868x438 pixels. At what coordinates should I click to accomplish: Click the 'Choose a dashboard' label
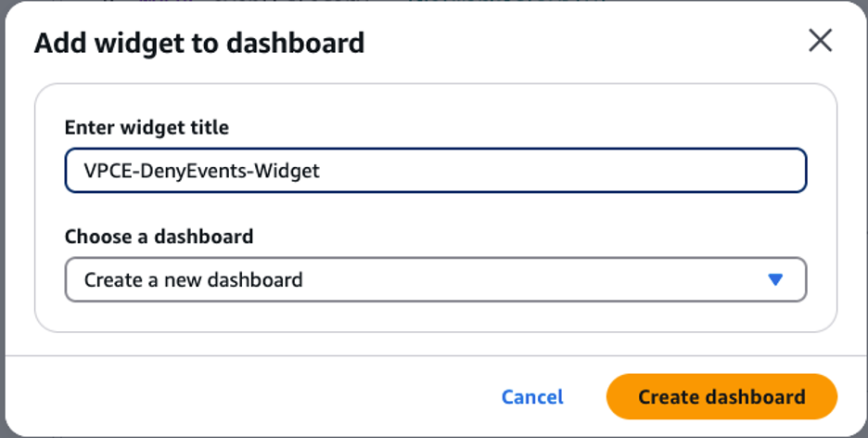click(x=159, y=237)
